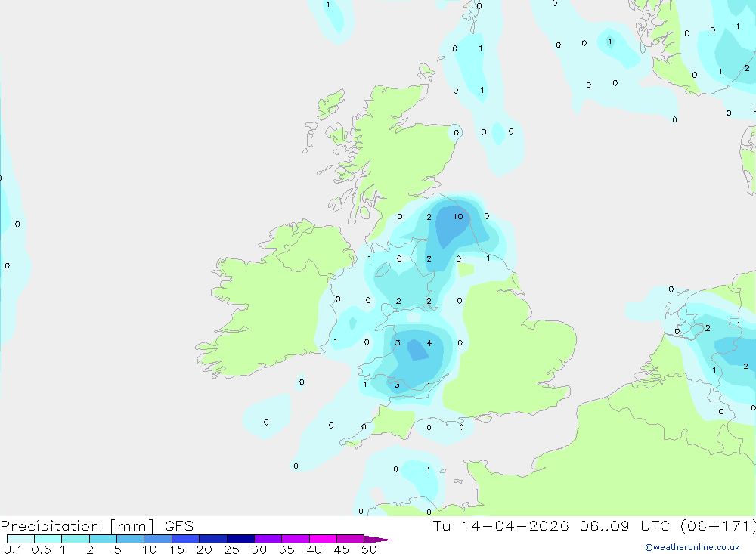The image size is (756, 554).
Task: Click the '50' legend scale label
Action: [x=369, y=549]
